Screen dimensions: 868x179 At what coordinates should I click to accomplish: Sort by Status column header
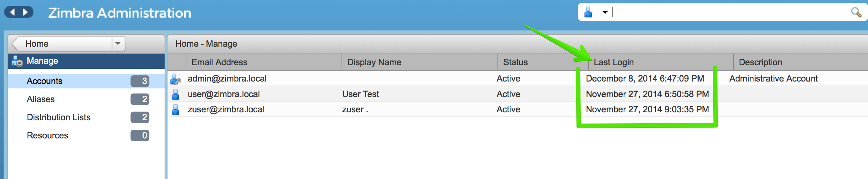coord(515,62)
